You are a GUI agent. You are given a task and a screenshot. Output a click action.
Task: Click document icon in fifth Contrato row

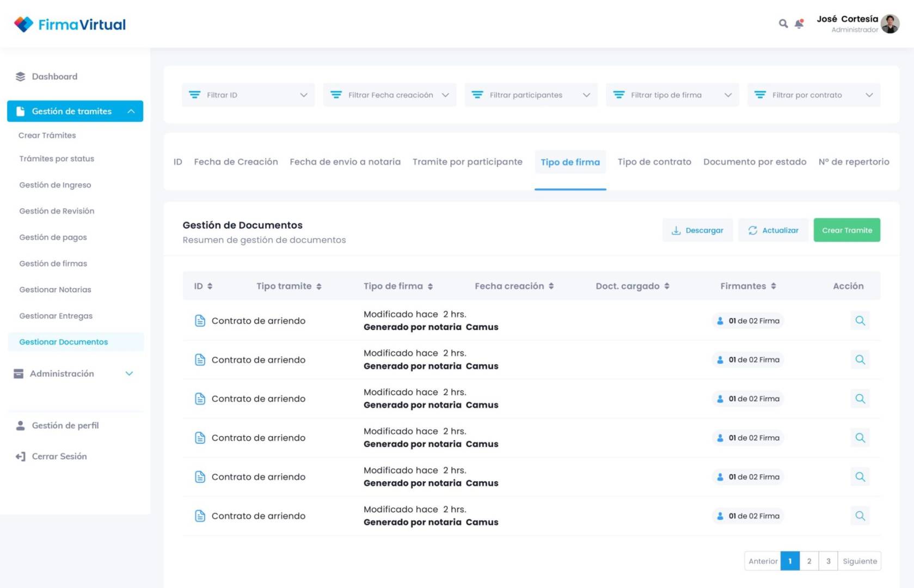200,477
